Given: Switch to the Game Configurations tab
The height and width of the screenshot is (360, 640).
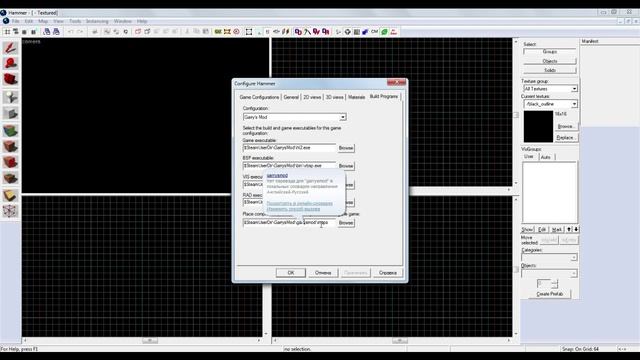Looking at the screenshot, I should pos(259,97).
